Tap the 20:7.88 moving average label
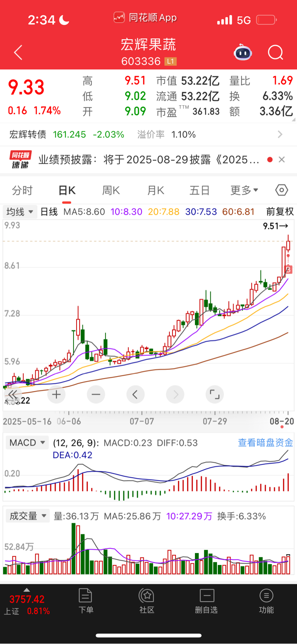Image resolution: width=297 pixels, height=644 pixels. coord(164,212)
